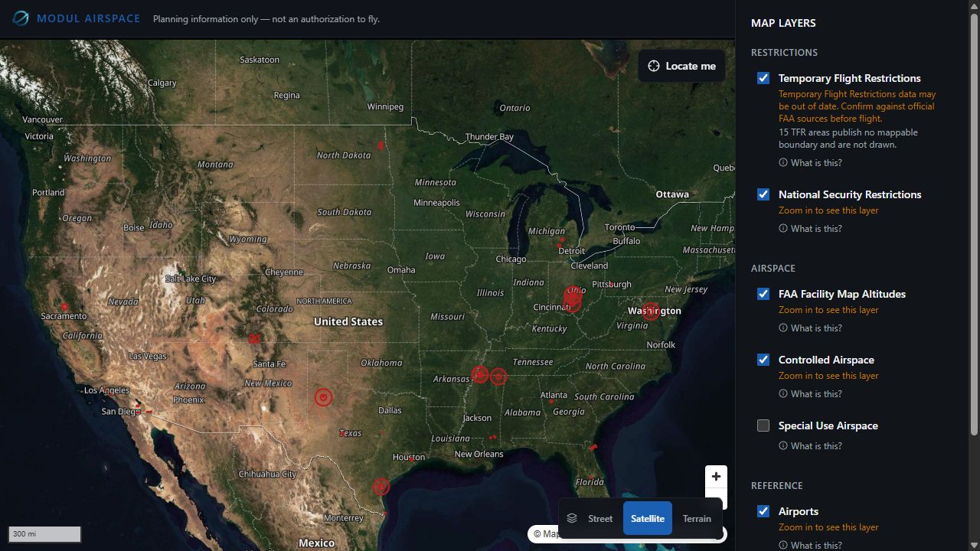Click the MAP LAYERS heading
The width and height of the screenshot is (980, 551).
[783, 23]
